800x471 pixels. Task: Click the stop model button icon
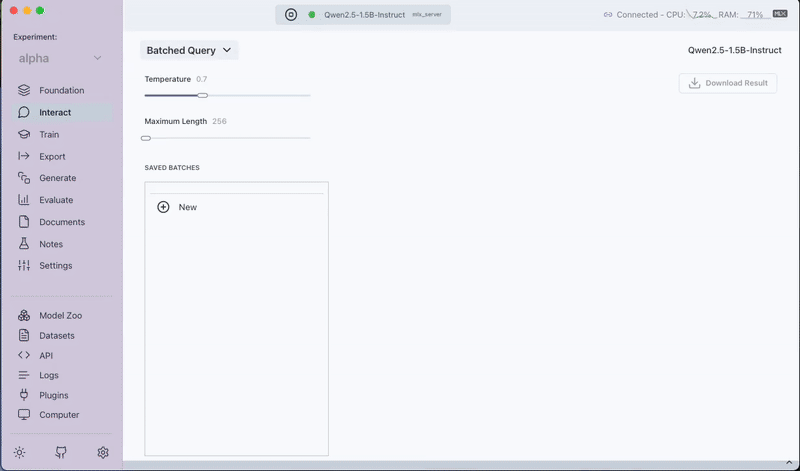290,15
